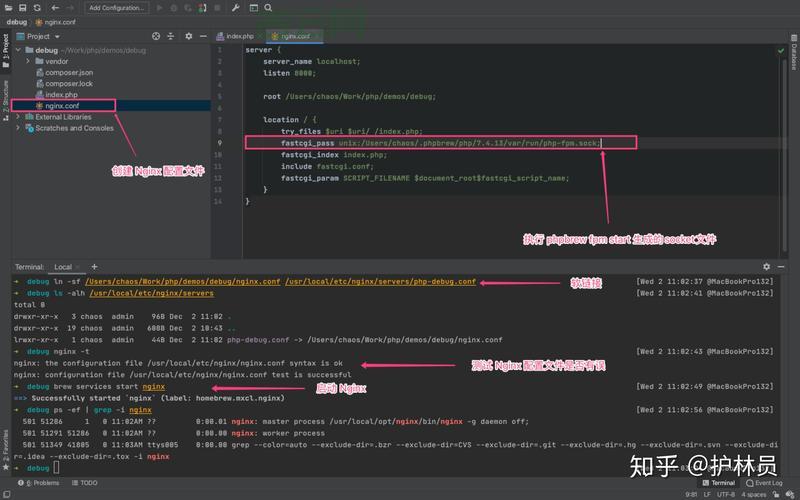Click the Search Everywhere magnifier icon
The image size is (800, 500).
(268, 7)
